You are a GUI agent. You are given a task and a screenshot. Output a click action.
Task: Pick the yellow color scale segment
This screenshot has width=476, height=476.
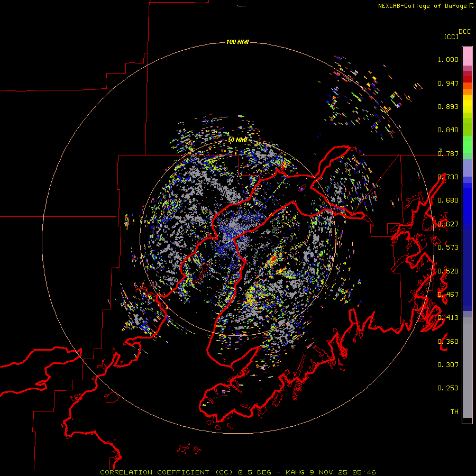click(467, 104)
